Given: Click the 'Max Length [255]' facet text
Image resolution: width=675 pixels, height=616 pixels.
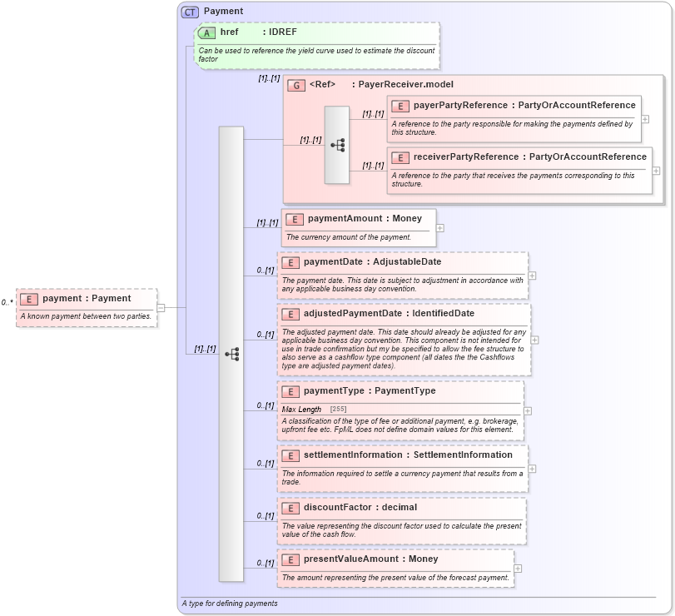Looking at the screenshot, I should click(x=315, y=410).
